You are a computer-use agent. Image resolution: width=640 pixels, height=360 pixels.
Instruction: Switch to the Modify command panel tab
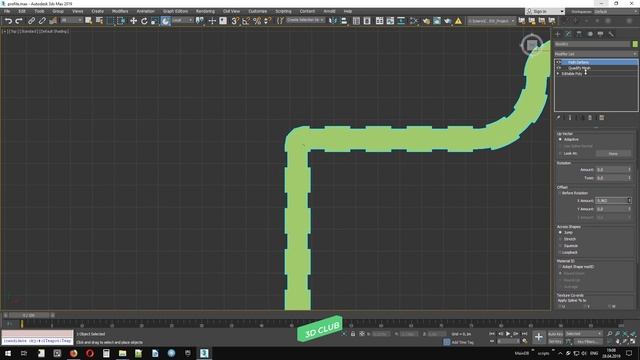[568, 34]
